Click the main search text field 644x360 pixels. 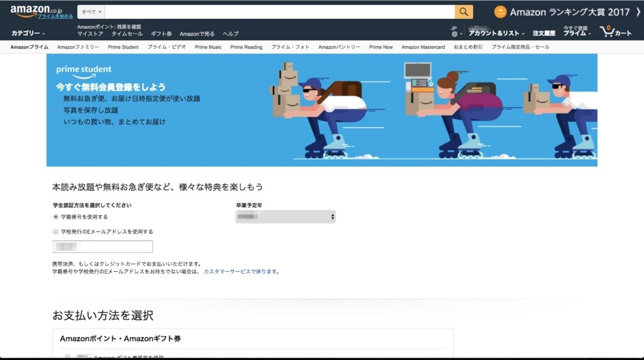pos(280,12)
